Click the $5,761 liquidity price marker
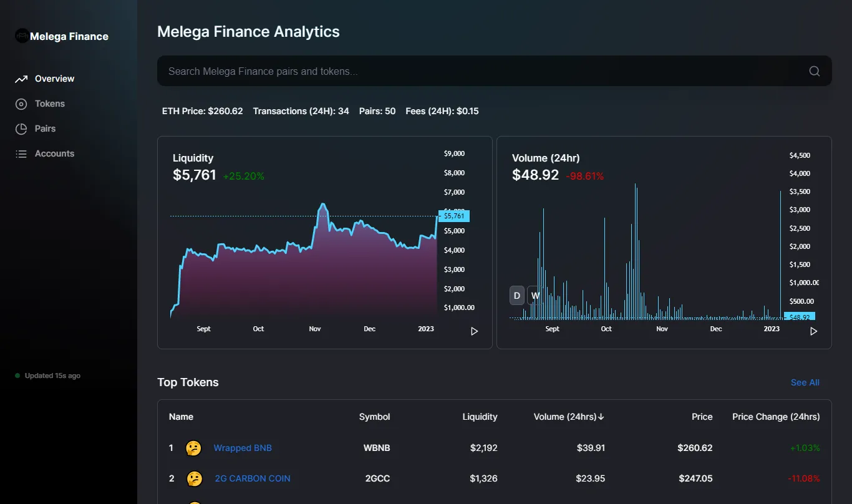The width and height of the screenshot is (852, 504). pyautogui.click(x=454, y=216)
